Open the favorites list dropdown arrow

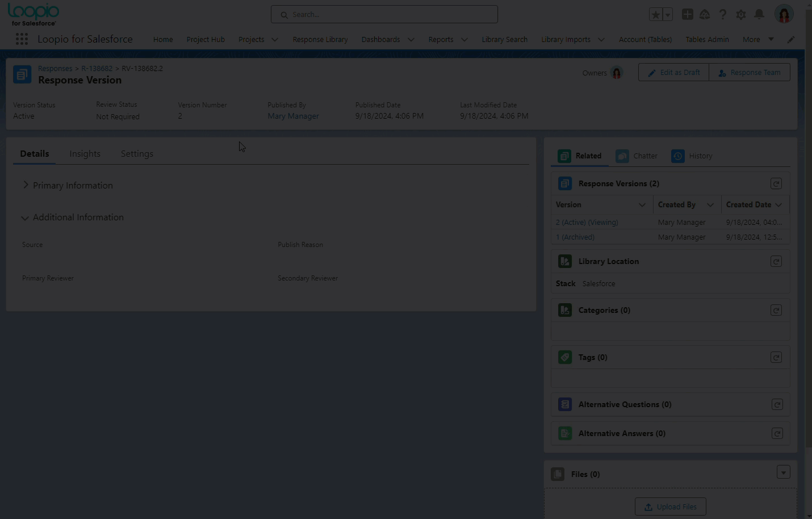[x=668, y=15]
